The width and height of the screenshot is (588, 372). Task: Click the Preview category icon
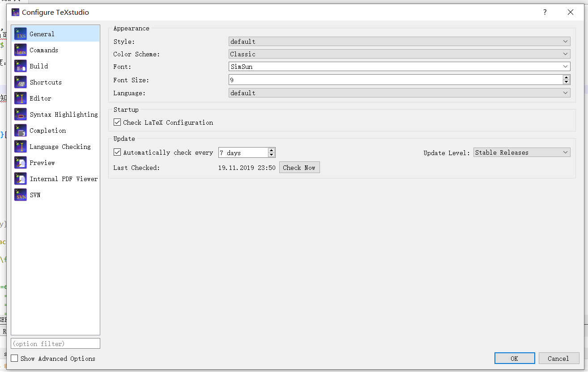coord(21,163)
